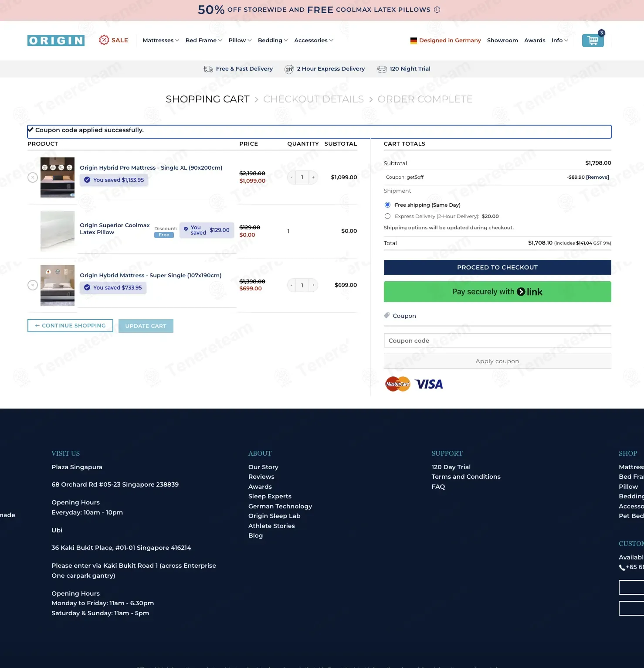Open the Terms and Conditions footer link
This screenshot has height=668, width=644.
pyautogui.click(x=466, y=477)
